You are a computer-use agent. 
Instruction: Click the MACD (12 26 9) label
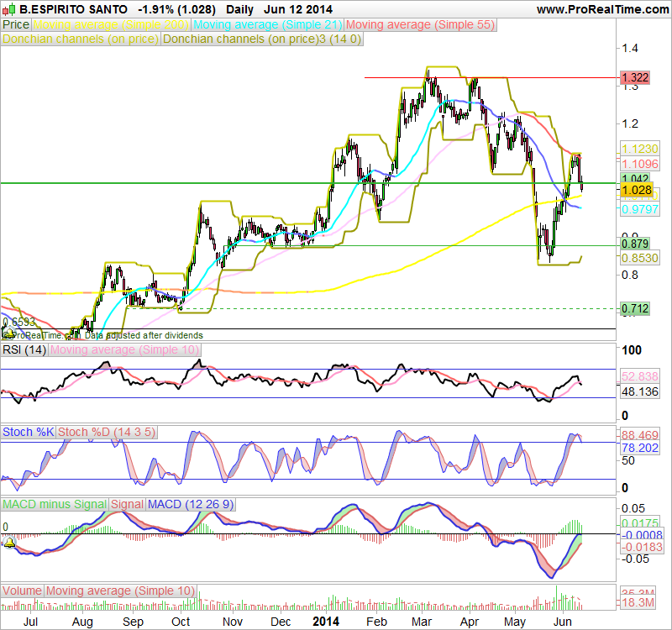tap(191, 505)
